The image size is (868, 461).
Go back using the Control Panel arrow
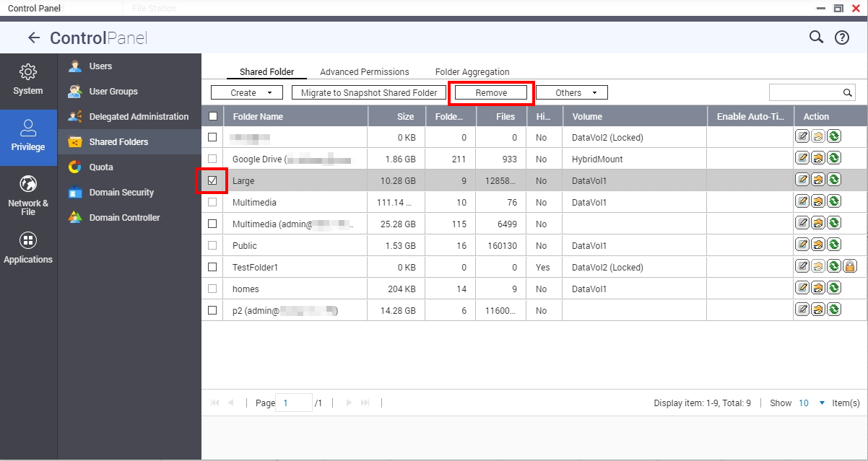[33, 38]
